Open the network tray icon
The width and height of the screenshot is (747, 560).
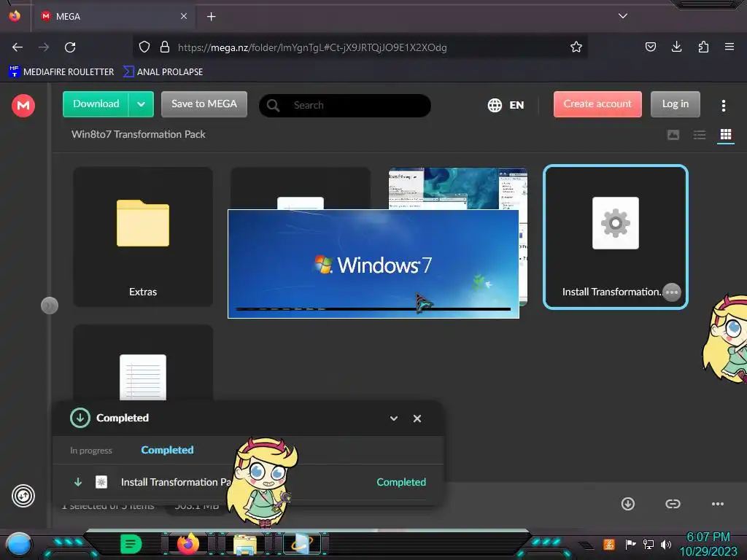[x=648, y=544]
